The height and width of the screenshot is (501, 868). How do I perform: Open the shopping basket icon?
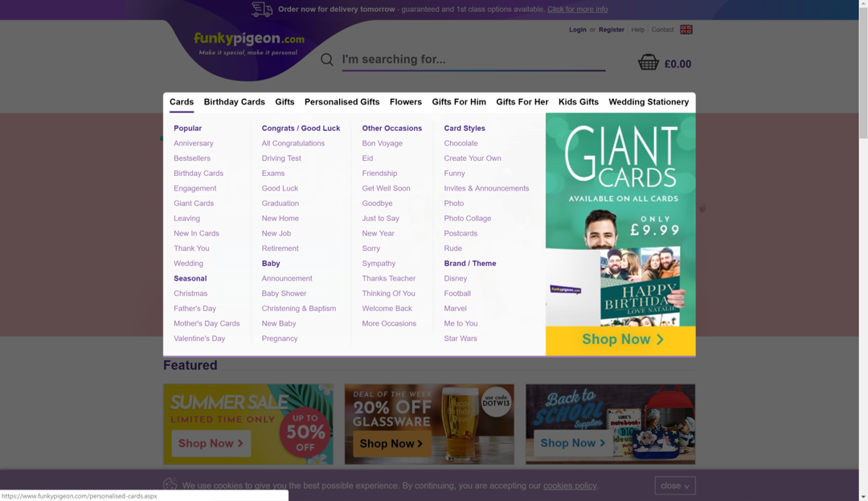pos(649,62)
